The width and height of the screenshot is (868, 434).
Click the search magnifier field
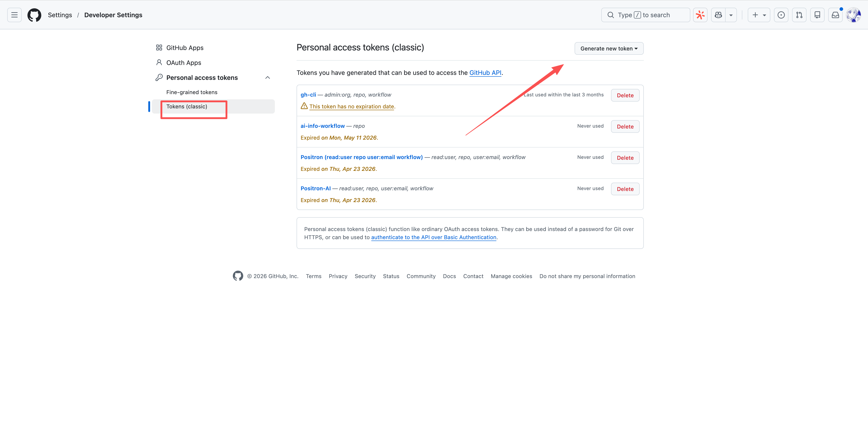tap(645, 15)
